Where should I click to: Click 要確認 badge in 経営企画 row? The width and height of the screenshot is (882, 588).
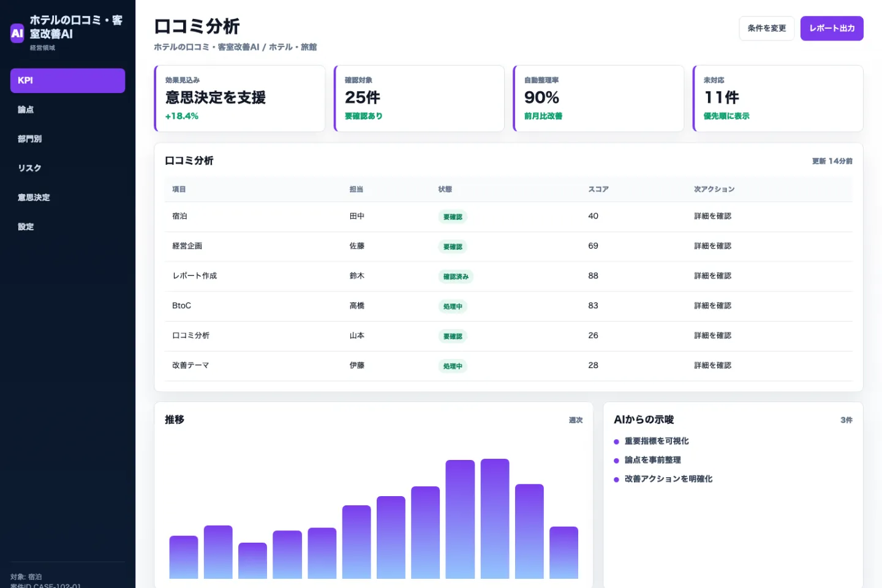pyautogui.click(x=453, y=247)
